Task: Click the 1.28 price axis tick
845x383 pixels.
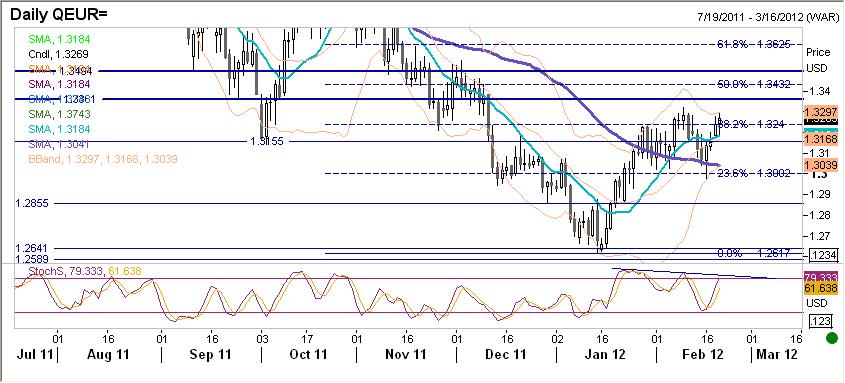Action: tap(819, 215)
